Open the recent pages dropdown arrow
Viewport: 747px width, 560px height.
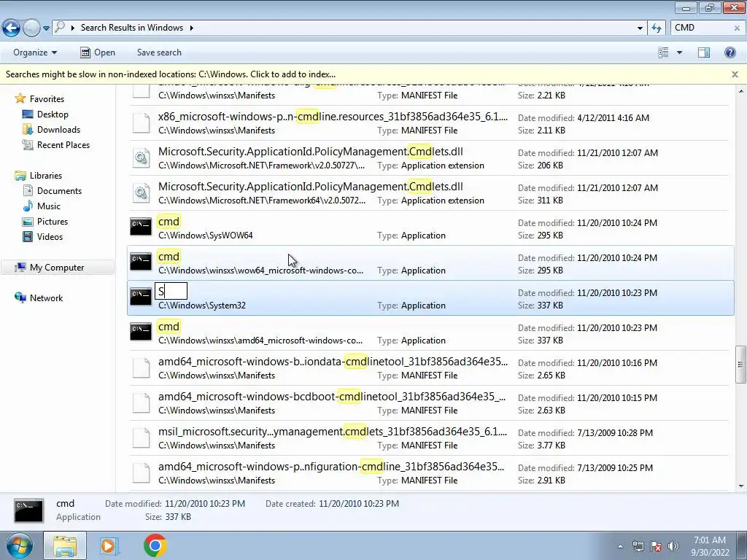(46, 28)
